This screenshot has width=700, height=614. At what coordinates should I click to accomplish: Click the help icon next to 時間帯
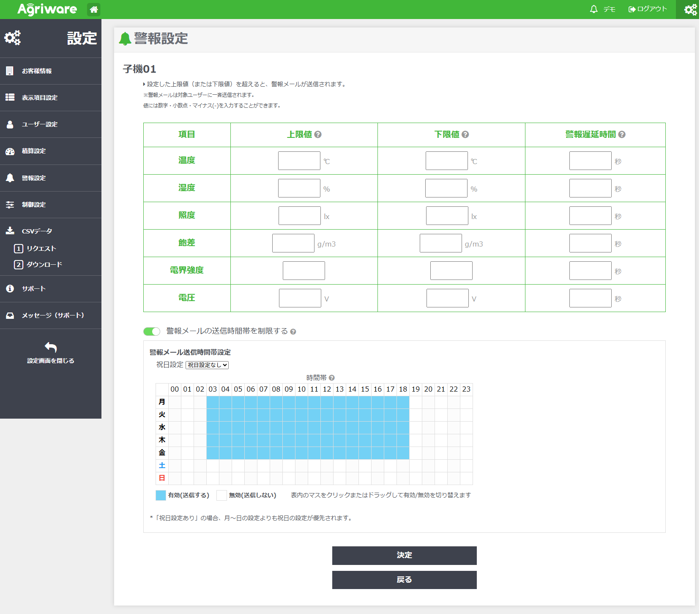tap(332, 378)
